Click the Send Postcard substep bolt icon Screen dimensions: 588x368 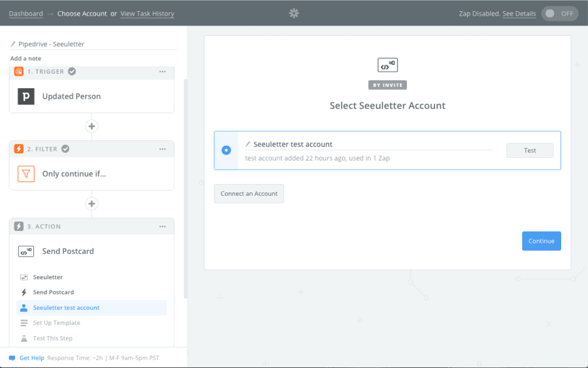24,292
